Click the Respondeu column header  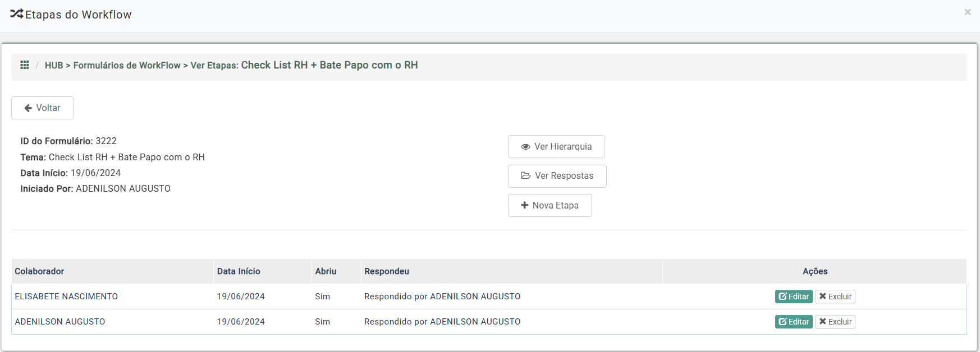click(387, 271)
